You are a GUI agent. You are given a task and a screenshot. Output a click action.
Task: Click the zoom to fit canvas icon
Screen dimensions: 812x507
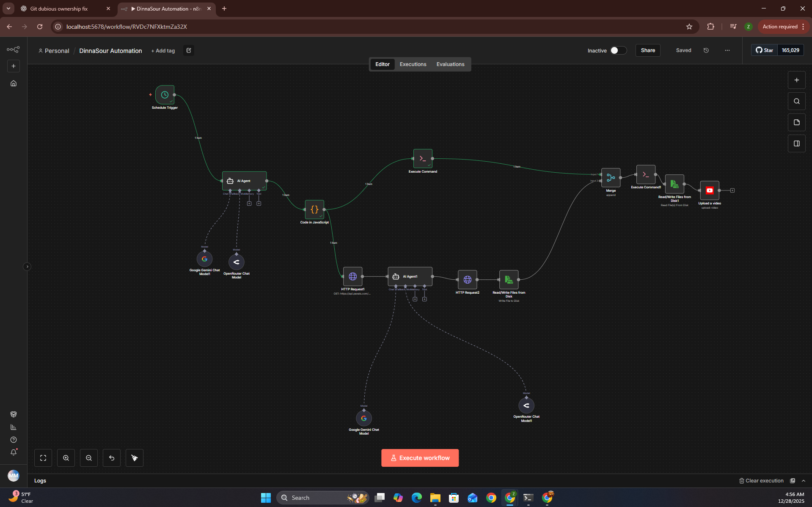click(43, 458)
